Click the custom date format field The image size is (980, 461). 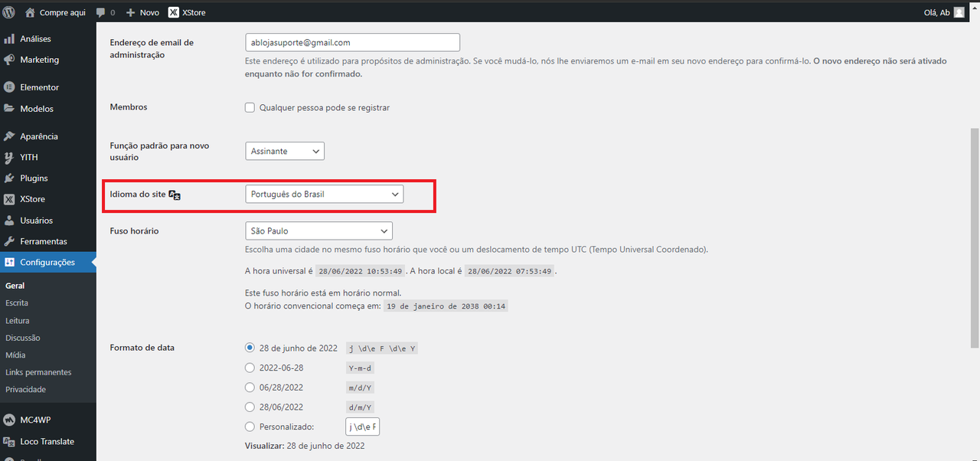pyautogui.click(x=363, y=427)
